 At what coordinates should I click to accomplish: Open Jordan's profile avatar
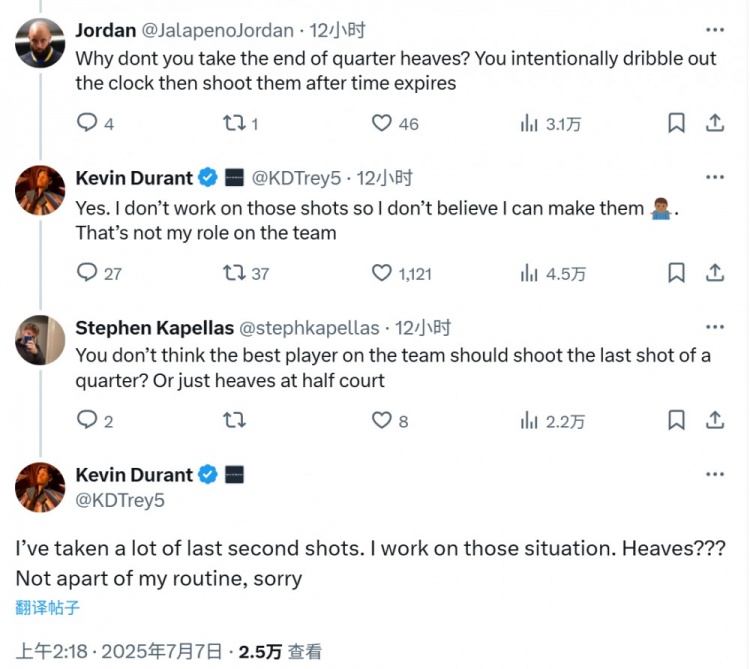click(40, 42)
